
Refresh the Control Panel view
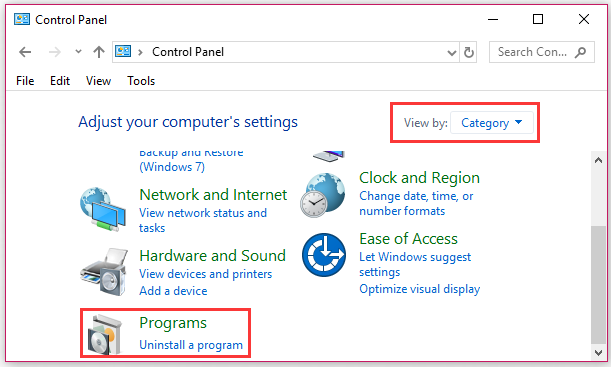click(468, 52)
